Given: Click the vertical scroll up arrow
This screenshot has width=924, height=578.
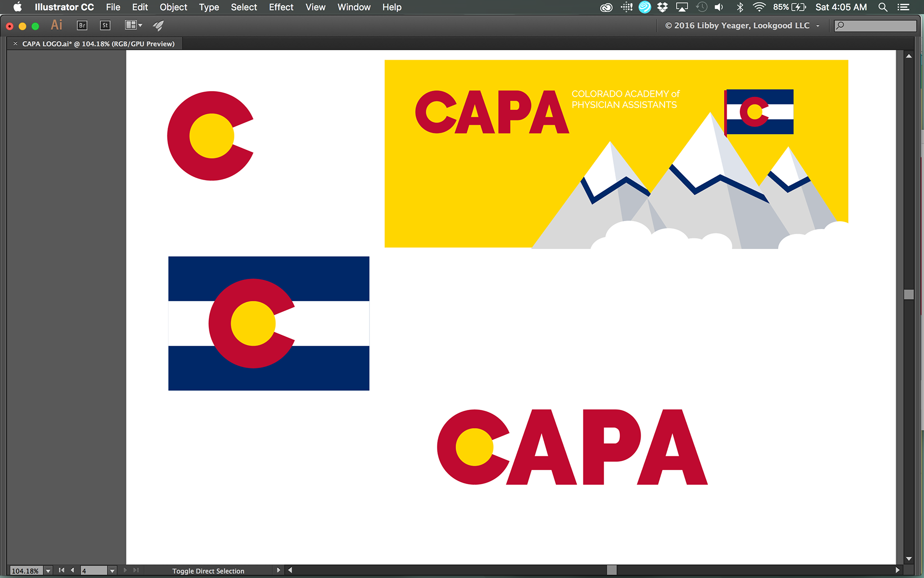Looking at the screenshot, I should pos(909,56).
